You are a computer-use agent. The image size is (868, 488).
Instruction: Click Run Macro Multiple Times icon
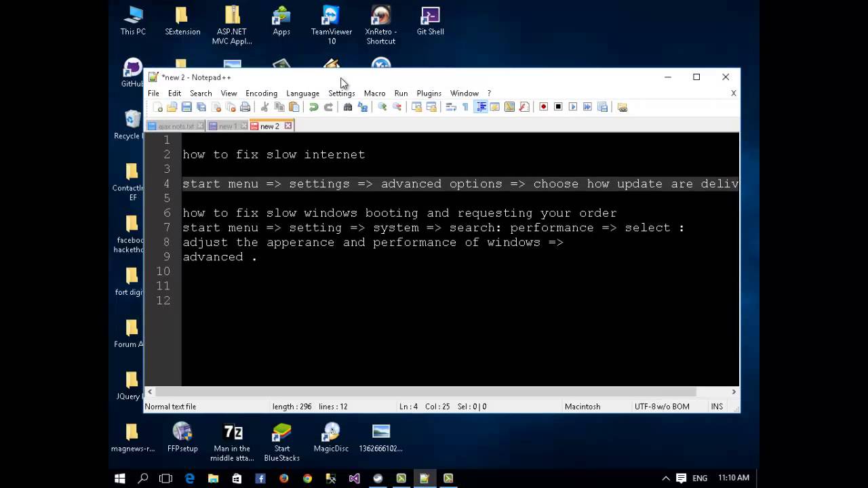click(587, 107)
